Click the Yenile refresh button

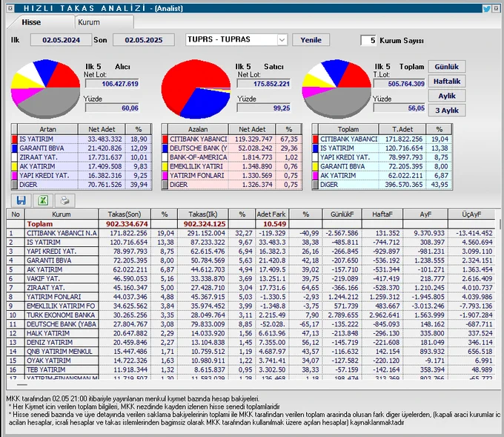coord(311,40)
